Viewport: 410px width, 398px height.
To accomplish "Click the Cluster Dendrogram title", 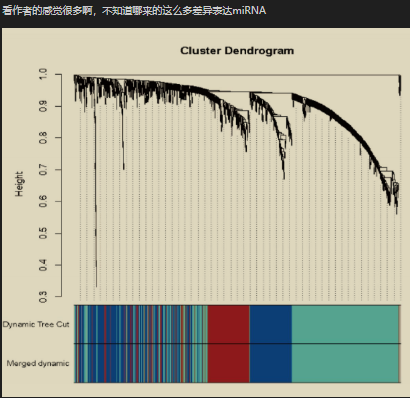I will click(x=237, y=51).
